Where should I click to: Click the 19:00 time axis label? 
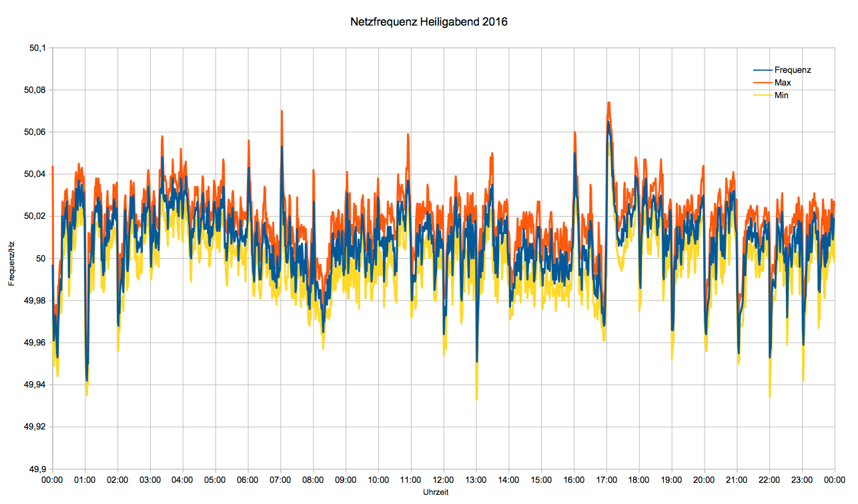pyautogui.click(x=672, y=479)
